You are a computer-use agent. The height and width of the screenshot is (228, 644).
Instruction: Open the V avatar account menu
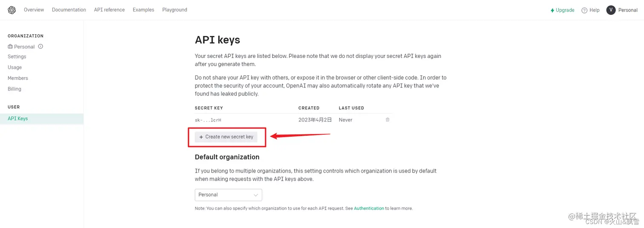[611, 10]
